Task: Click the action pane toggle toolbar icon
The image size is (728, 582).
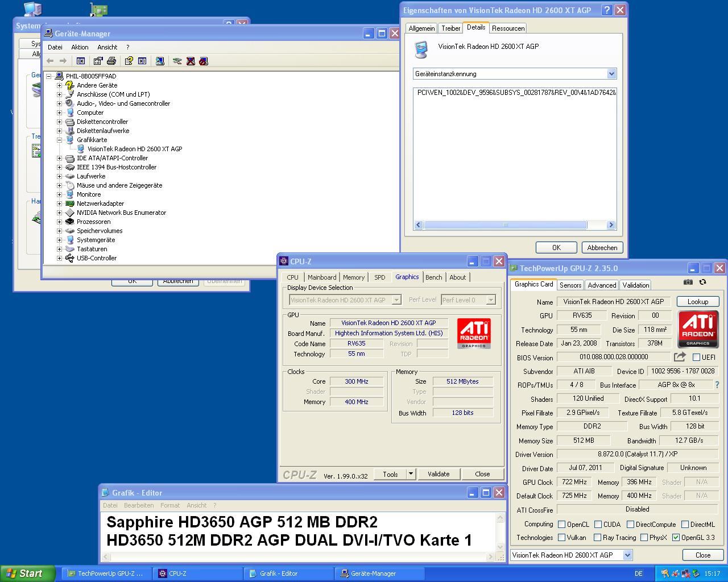Action: tap(142, 61)
